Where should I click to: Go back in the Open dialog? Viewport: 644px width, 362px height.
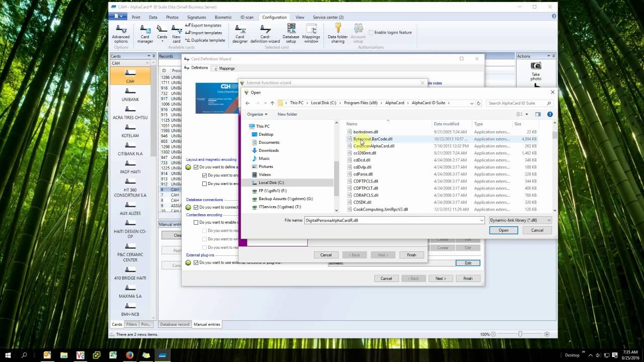click(248, 103)
